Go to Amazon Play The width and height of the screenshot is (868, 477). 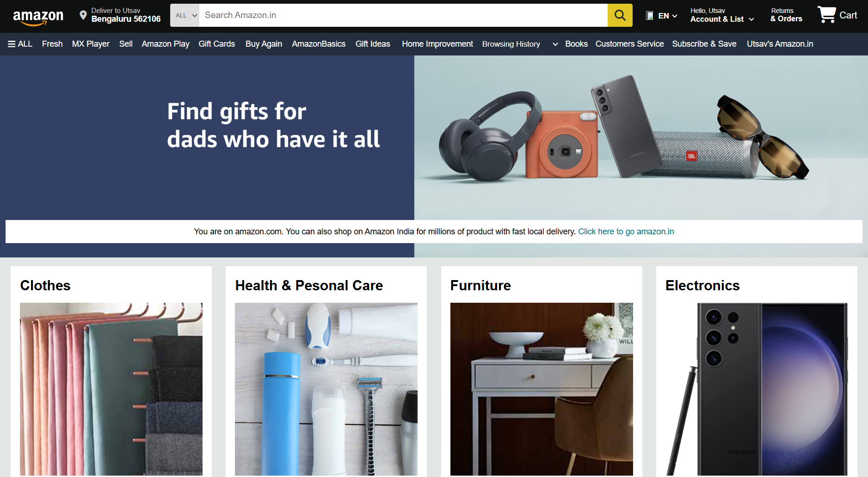(166, 44)
